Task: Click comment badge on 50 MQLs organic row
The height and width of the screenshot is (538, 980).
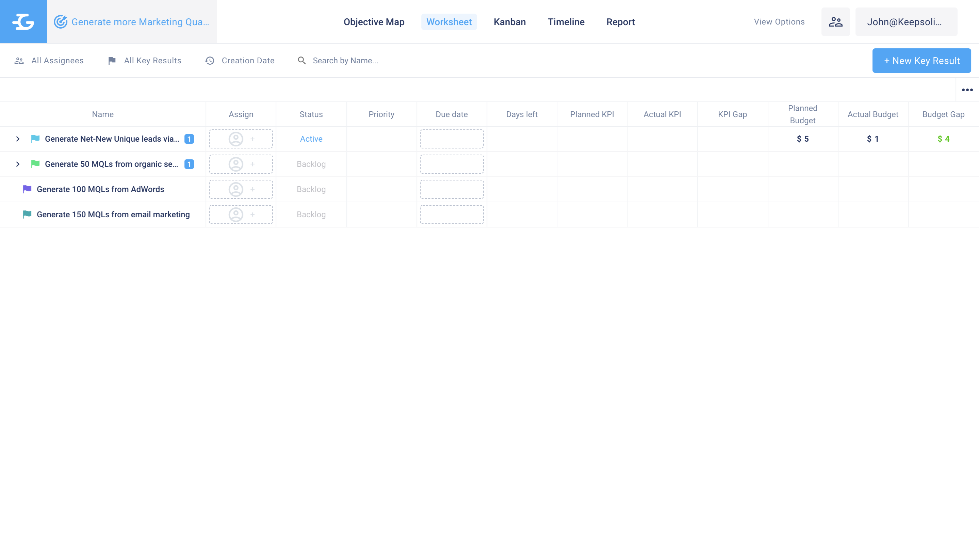Action: [189, 164]
